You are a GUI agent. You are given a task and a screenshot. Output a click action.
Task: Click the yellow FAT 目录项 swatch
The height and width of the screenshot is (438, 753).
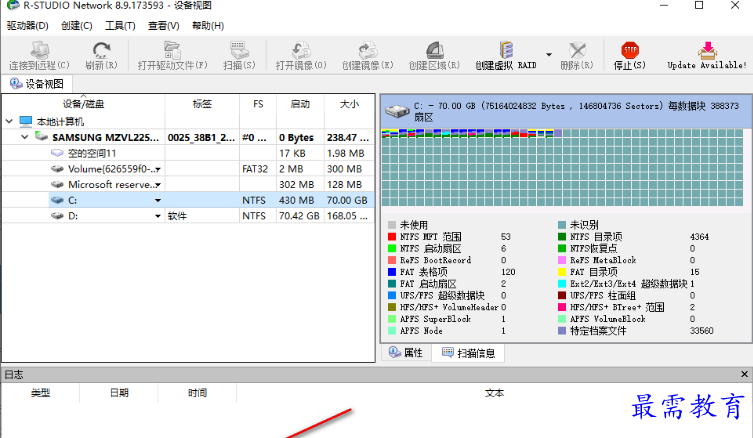coord(562,272)
